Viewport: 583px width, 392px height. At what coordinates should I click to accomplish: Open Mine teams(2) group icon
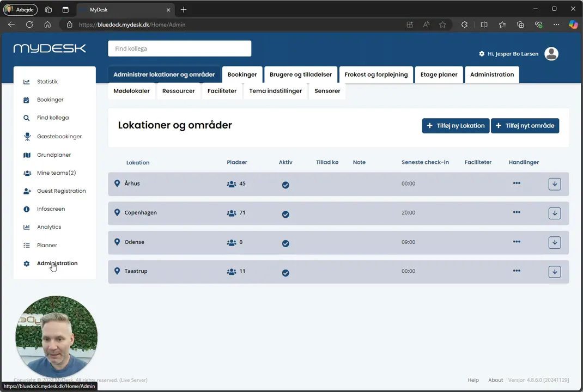[x=27, y=173]
